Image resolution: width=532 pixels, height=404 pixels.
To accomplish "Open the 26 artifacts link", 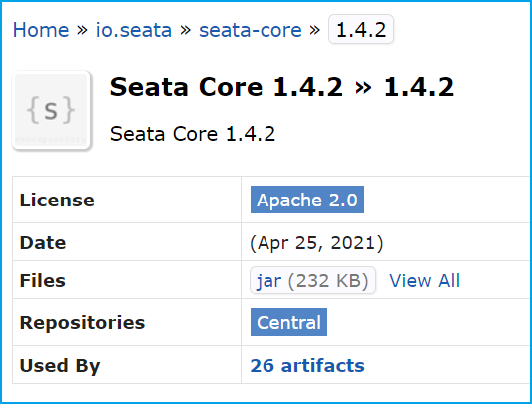I will click(x=307, y=365).
